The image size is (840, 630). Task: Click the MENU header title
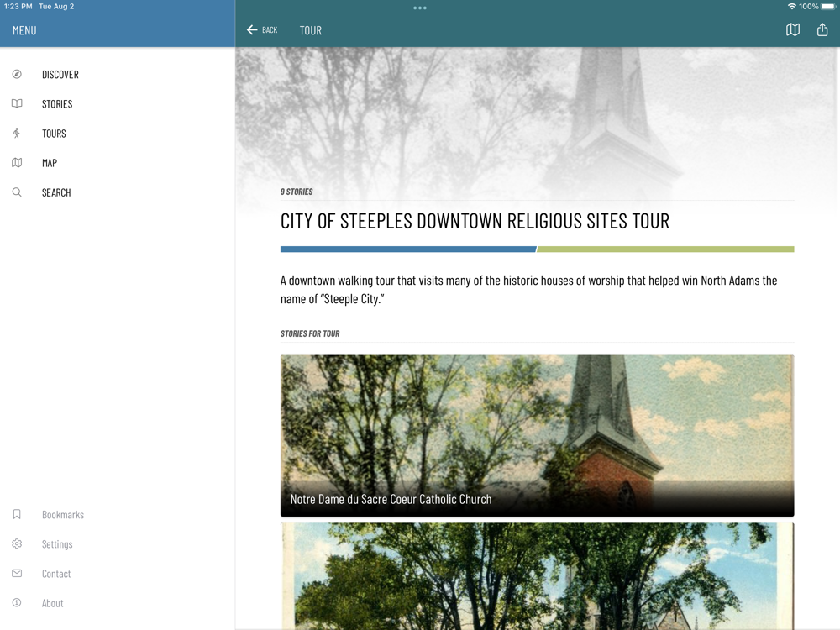(24, 30)
